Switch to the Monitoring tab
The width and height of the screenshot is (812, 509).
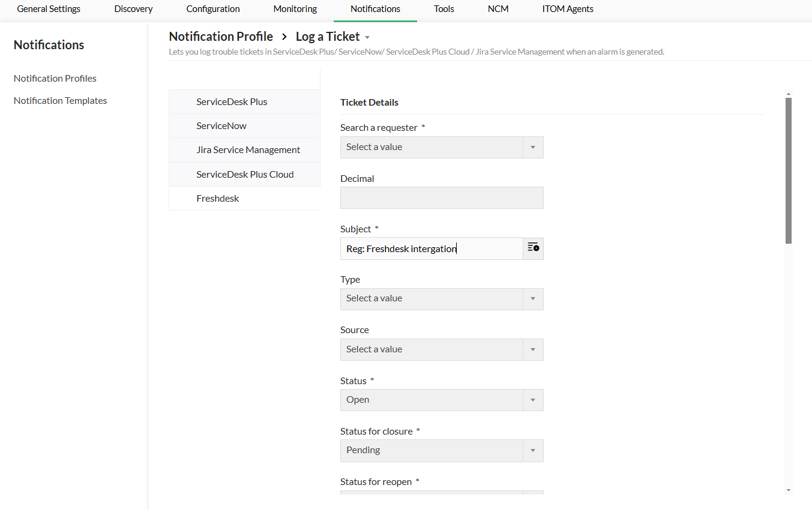coord(295,9)
